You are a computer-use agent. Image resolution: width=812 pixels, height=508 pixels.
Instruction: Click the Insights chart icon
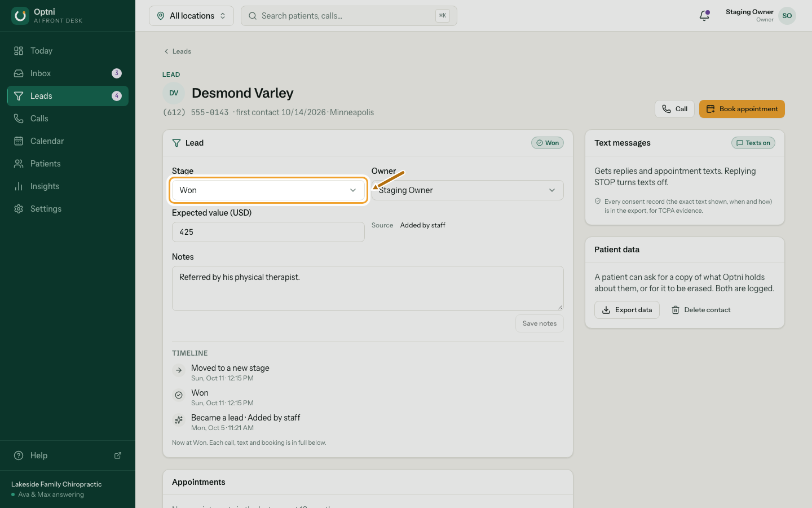19,186
